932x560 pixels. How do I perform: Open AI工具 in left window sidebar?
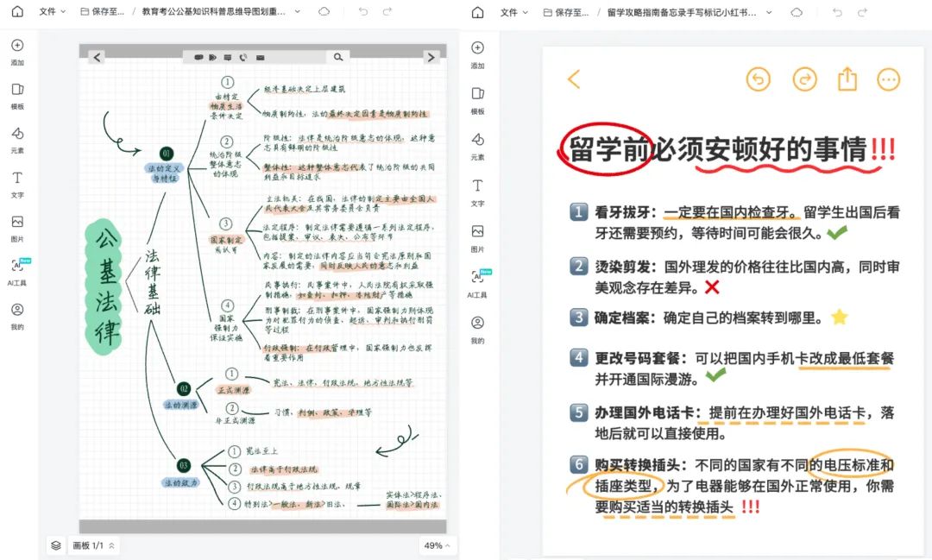pos(17,272)
